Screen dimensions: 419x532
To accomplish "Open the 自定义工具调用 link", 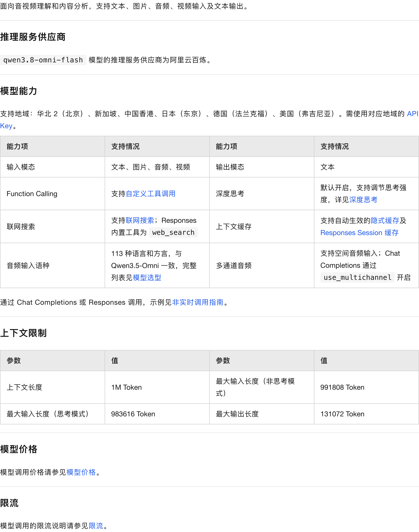I will tap(151, 194).
